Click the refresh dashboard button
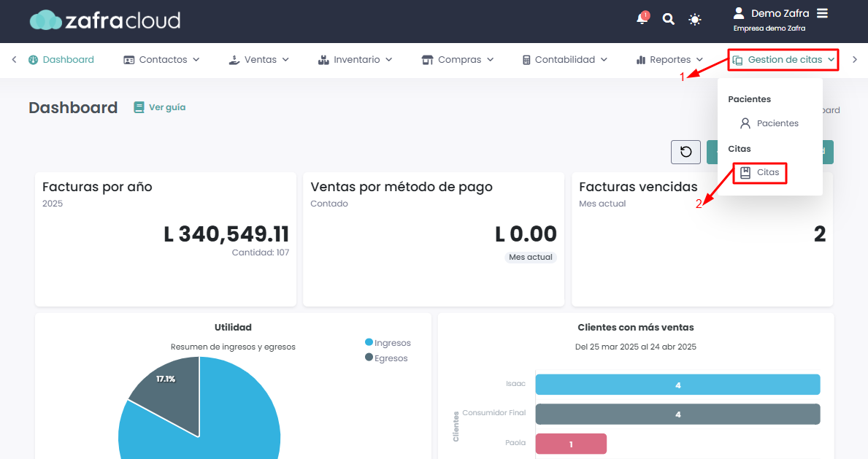Screen dimensions: 868x459 pos(686,152)
